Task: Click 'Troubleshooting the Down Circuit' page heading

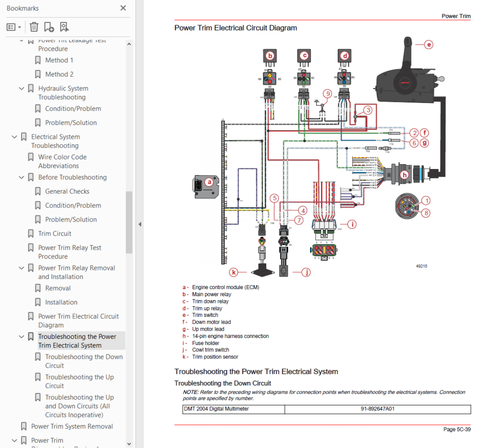Action: point(223,383)
